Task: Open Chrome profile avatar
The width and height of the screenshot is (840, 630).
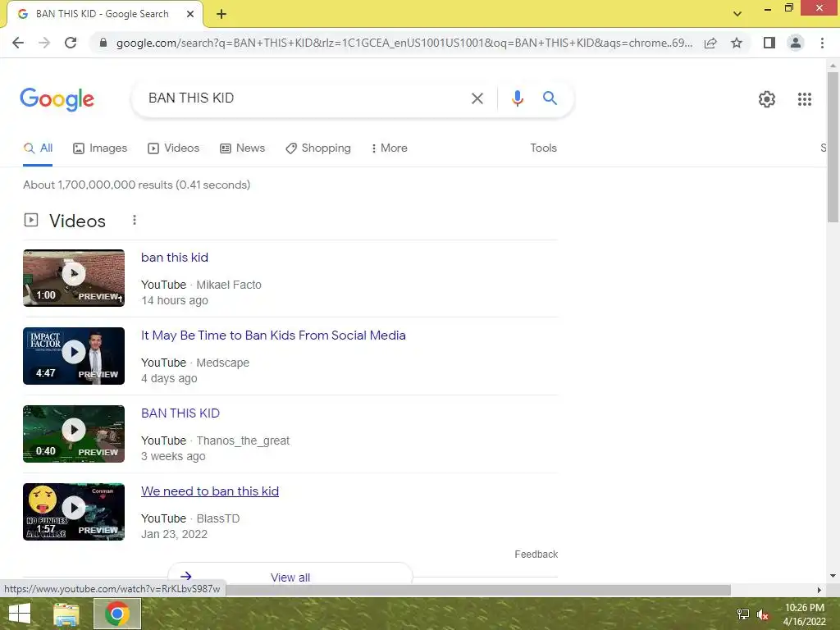Action: click(x=796, y=43)
